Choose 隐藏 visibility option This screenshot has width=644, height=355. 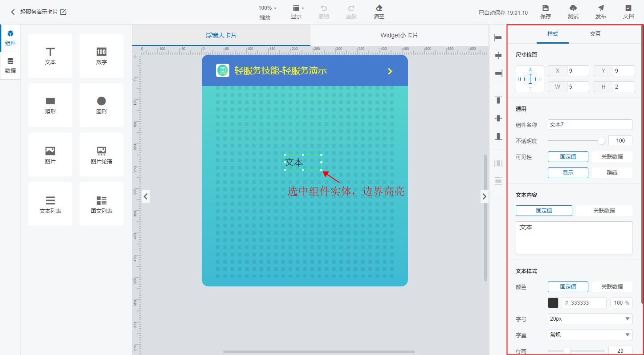point(612,173)
